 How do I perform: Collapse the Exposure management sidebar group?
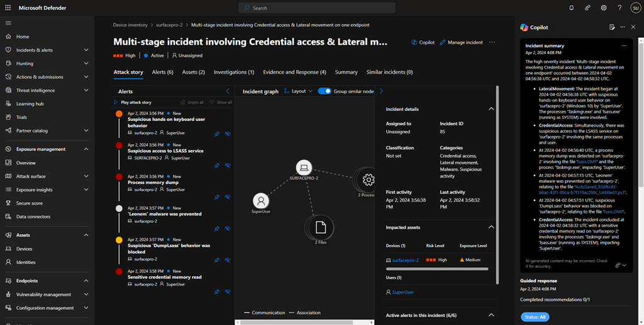[x=86, y=149]
